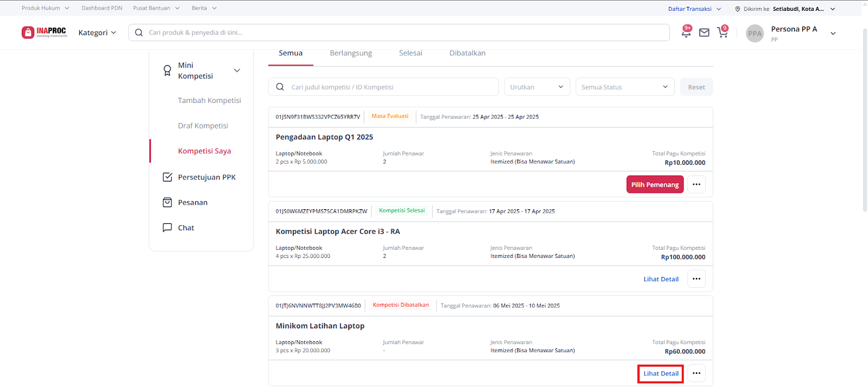Open the messages envelope icon
Image resolution: width=868 pixels, height=388 pixels.
click(x=704, y=33)
